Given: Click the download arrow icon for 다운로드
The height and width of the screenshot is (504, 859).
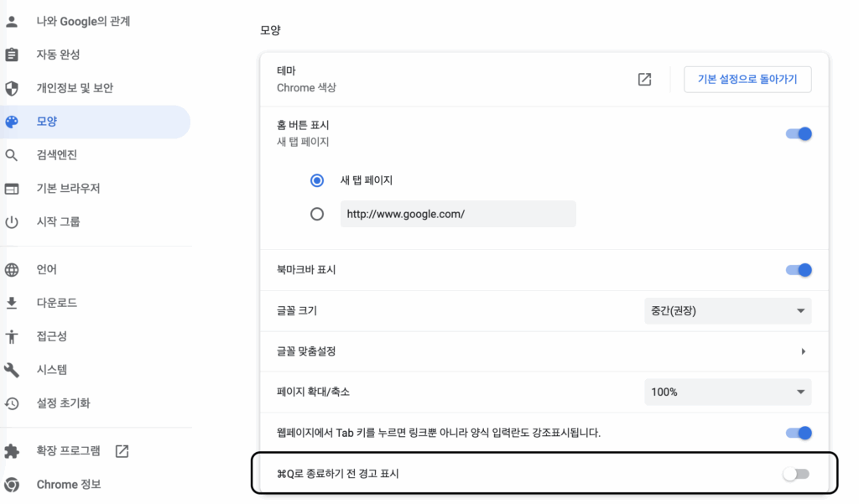Looking at the screenshot, I should coord(12,303).
